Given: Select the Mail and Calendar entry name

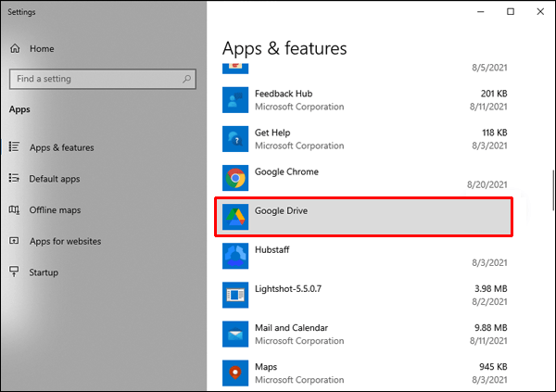Looking at the screenshot, I should [293, 327].
